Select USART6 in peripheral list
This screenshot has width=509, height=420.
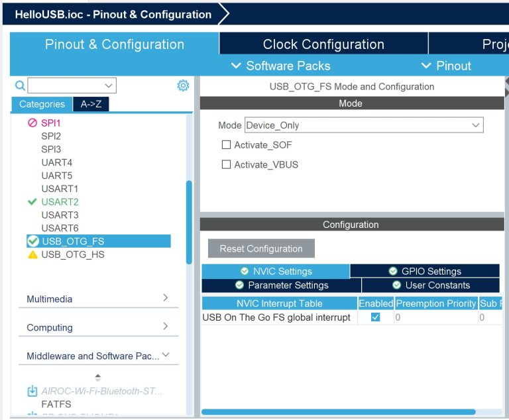tap(60, 228)
